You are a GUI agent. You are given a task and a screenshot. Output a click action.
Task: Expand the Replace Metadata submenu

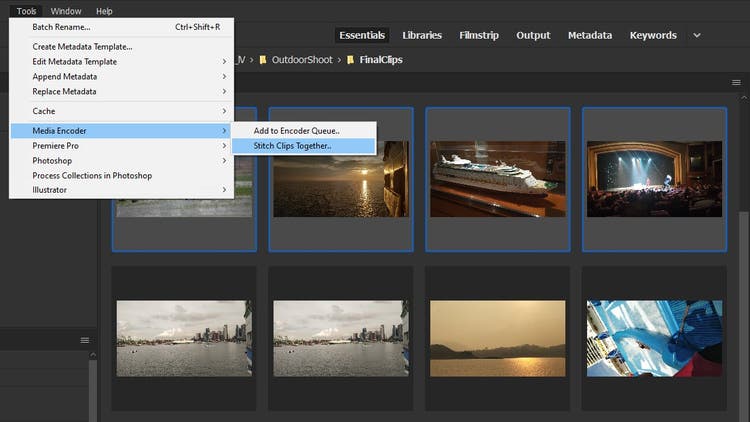[121, 91]
